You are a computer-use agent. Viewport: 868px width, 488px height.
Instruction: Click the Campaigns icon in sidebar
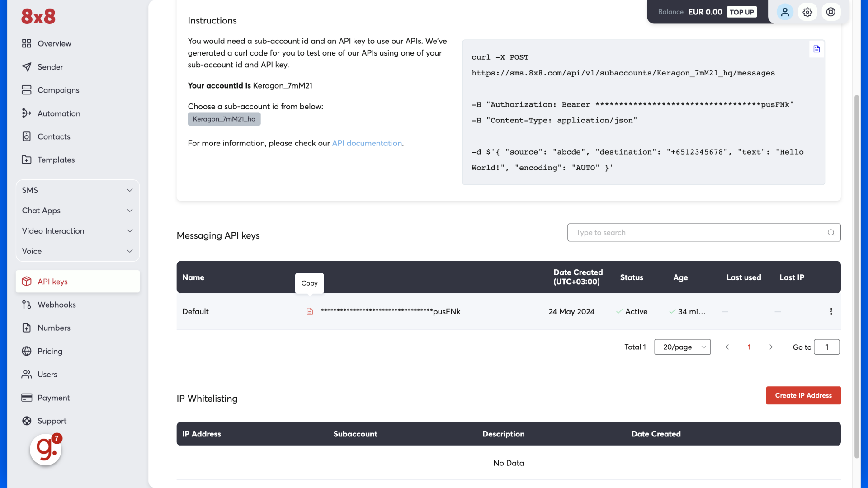click(x=27, y=90)
